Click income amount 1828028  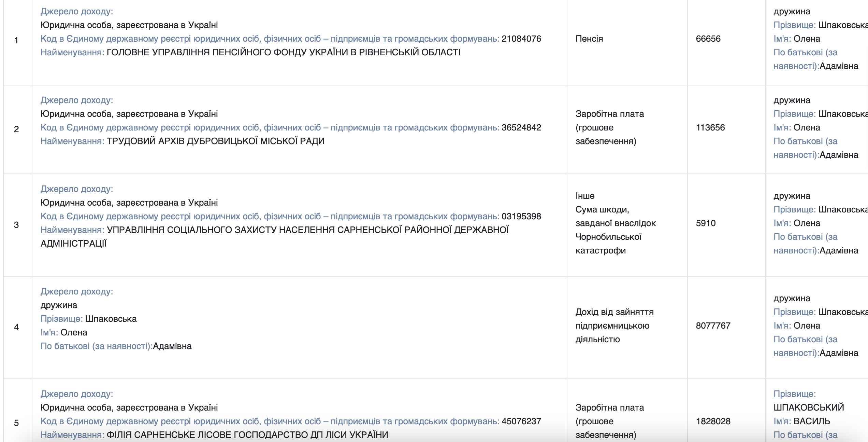(x=713, y=422)
